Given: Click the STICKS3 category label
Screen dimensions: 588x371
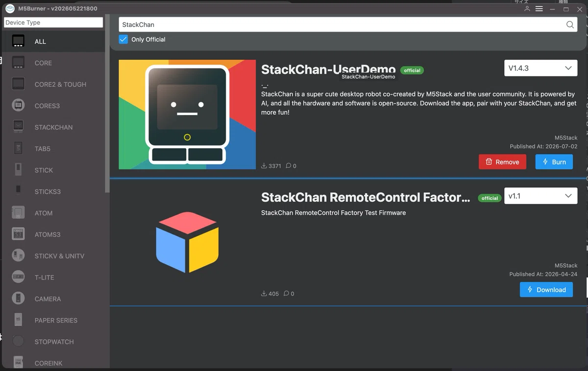Looking at the screenshot, I should [48, 191].
